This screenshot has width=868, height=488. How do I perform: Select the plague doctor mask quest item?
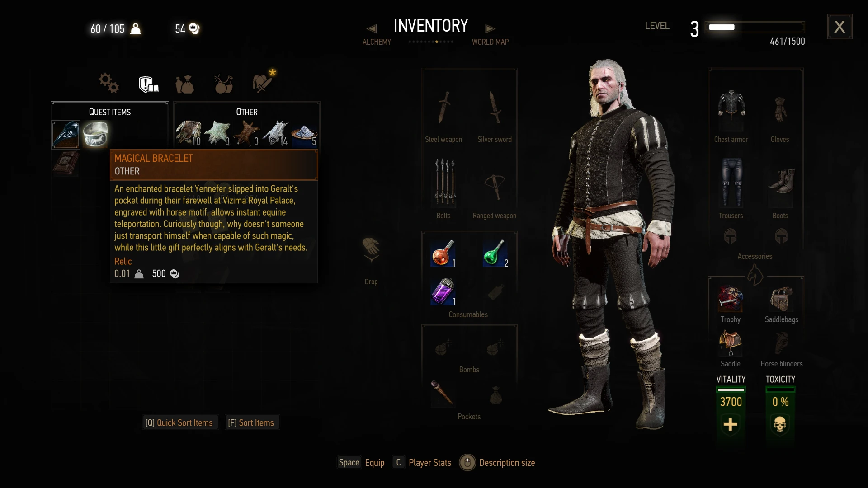point(66,134)
